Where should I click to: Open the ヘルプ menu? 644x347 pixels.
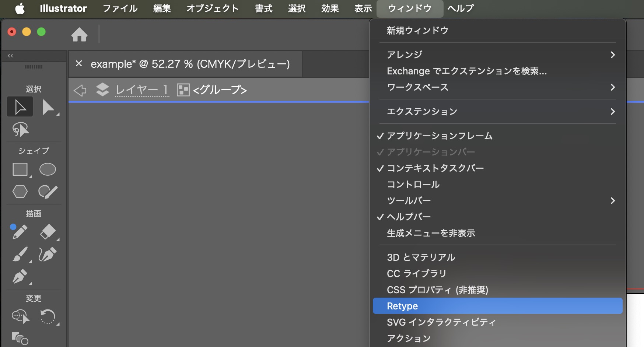click(x=460, y=8)
